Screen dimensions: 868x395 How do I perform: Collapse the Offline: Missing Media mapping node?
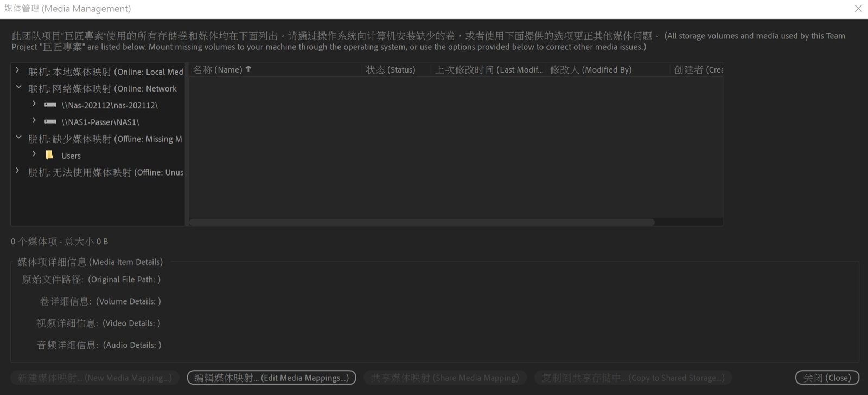pyautogui.click(x=18, y=137)
